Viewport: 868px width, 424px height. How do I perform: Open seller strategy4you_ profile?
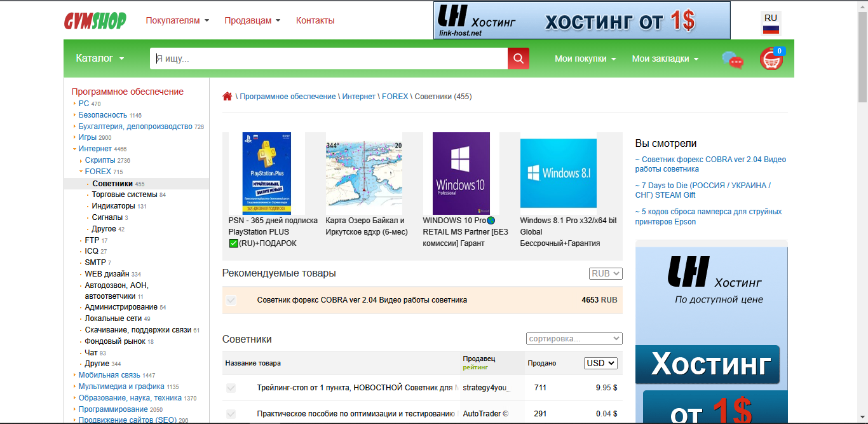[x=486, y=388]
